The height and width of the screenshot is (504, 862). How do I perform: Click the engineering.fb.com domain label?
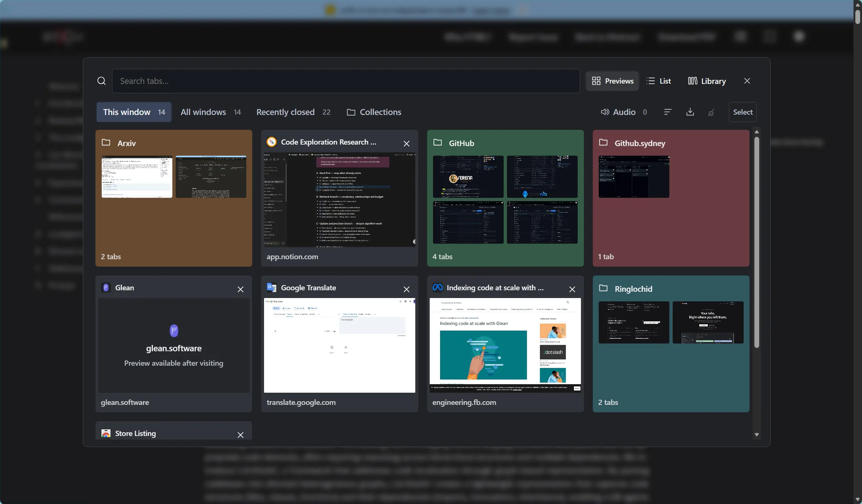pos(464,402)
